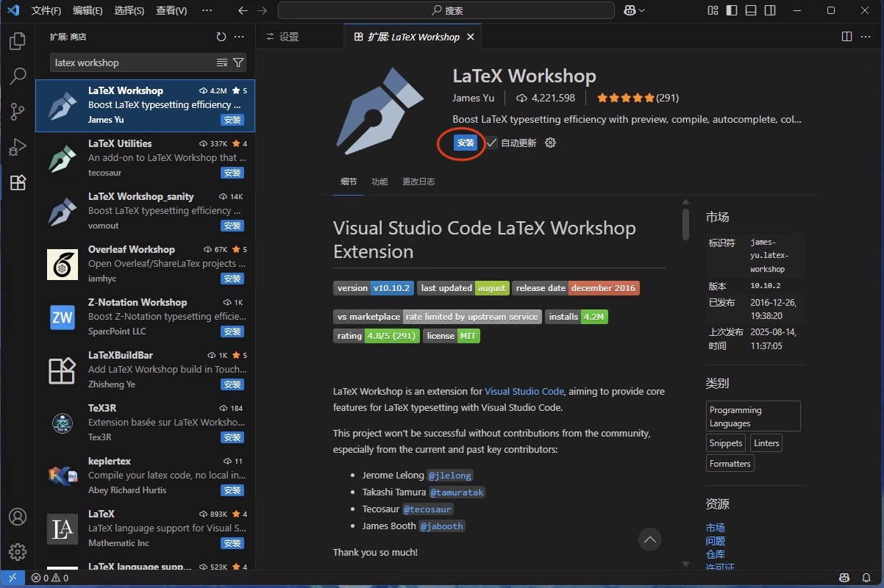Open the View menu
Image resolution: width=884 pixels, height=588 pixels.
click(x=171, y=10)
